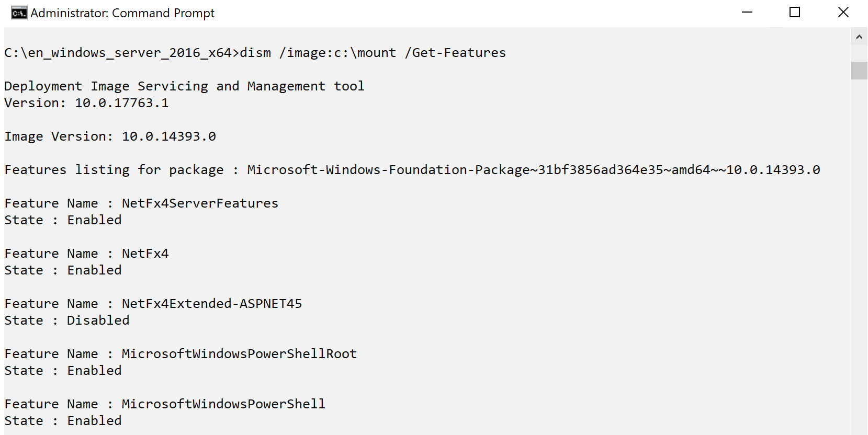Click the NetFx4ServerFeatures feature name
Screen dimensions: 868x435
[200, 203]
